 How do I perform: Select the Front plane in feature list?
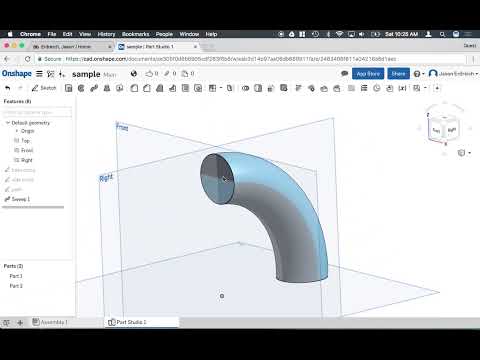pyautogui.click(x=27, y=150)
